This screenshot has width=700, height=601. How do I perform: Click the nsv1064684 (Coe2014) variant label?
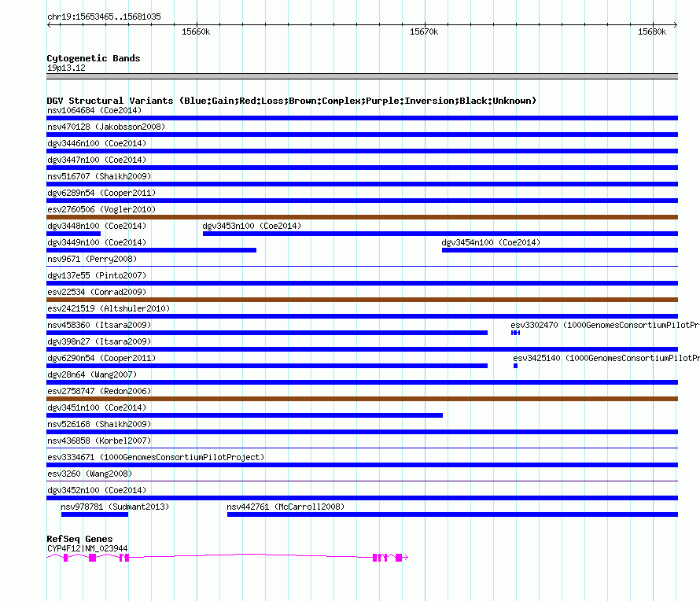(x=94, y=110)
